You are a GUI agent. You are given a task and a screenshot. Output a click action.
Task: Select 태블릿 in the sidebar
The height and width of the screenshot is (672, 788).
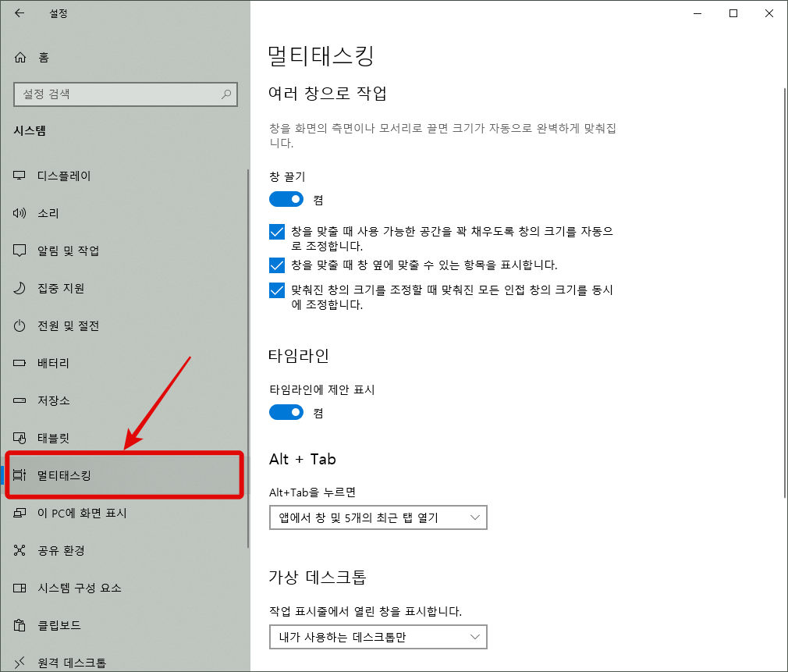pos(125,438)
